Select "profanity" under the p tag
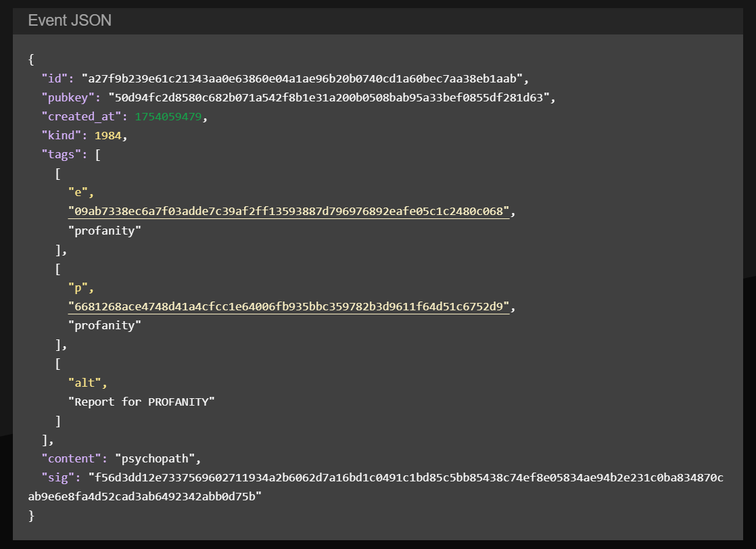Image resolution: width=756 pixels, height=549 pixels. pyautogui.click(x=105, y=325)
